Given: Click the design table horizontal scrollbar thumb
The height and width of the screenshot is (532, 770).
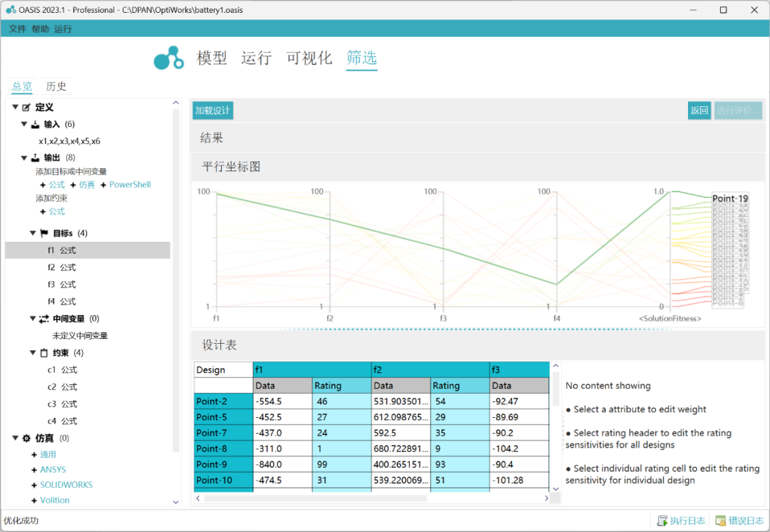Looking at the screenshot, I should [x=315, y=498].
